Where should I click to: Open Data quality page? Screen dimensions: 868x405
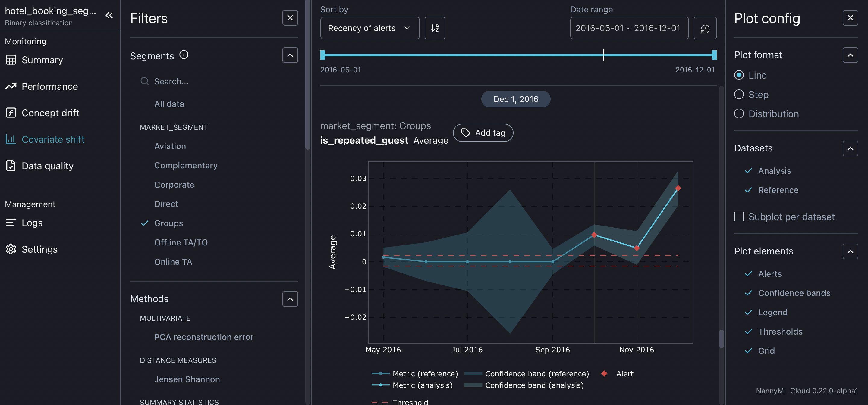[x=47, y=166]
